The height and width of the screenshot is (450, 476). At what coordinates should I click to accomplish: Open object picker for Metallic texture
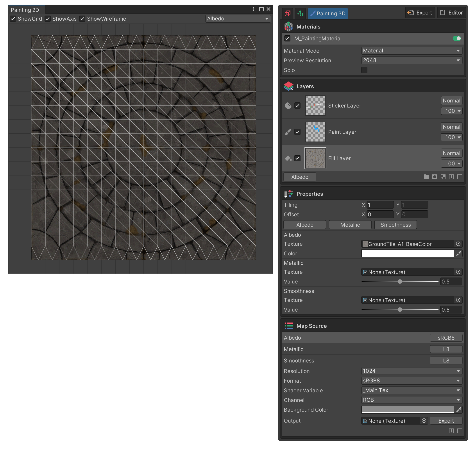pos(458,272)
